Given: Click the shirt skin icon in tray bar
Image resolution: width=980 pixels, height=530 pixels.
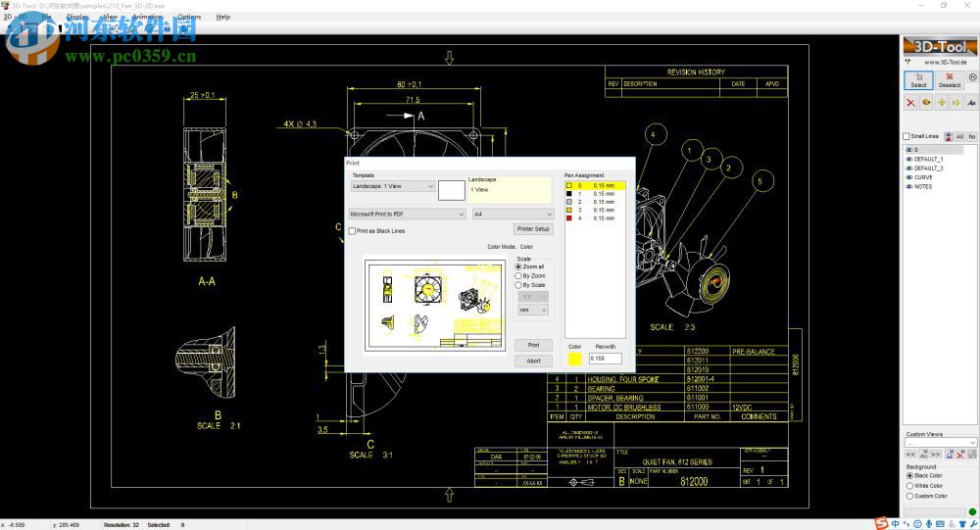Looking at the screenshot, I should coord(962,524).
